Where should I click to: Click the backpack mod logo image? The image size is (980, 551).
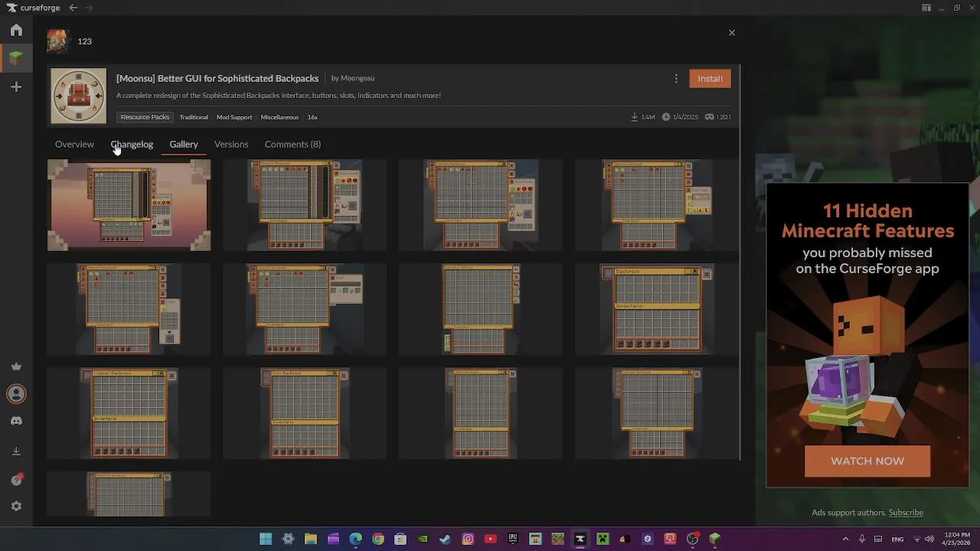coord(79,96)
